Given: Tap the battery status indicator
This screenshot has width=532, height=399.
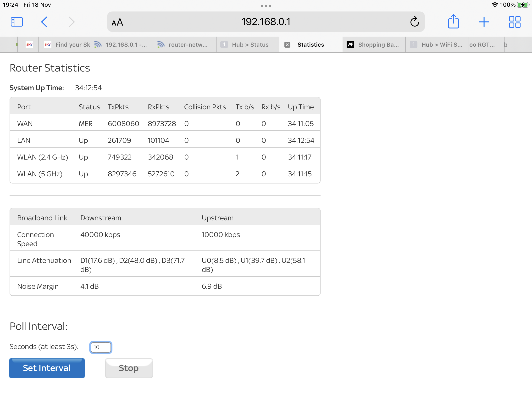Looking at the screenshot, I should pos(523,5).
